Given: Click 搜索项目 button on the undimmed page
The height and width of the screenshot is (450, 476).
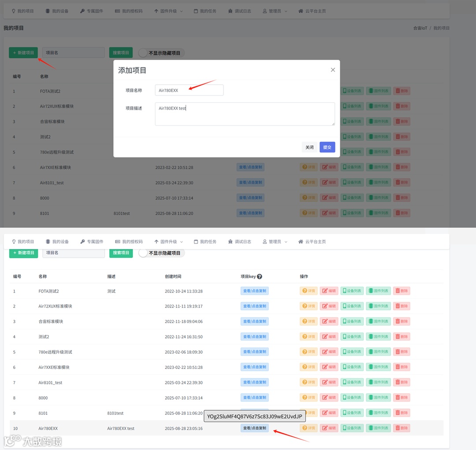Looking at the screenshot, I should tap(121, 253).
